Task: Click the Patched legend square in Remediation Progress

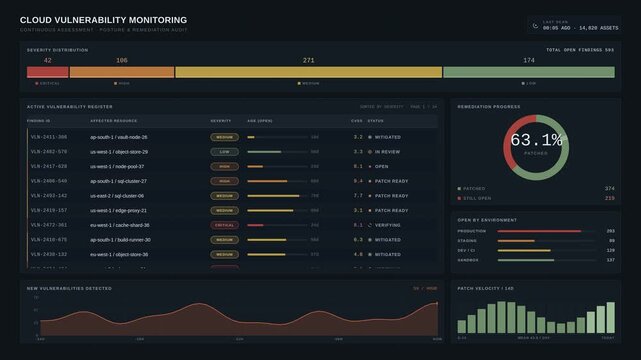Action: [x=459, y=189]
